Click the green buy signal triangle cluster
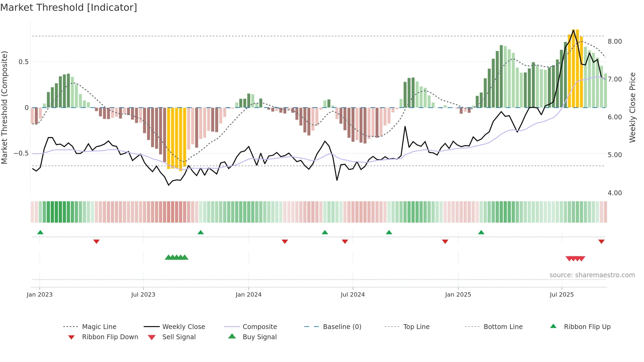Image resolution: width=644 pixels, height=362 pixels. point(177,257)
